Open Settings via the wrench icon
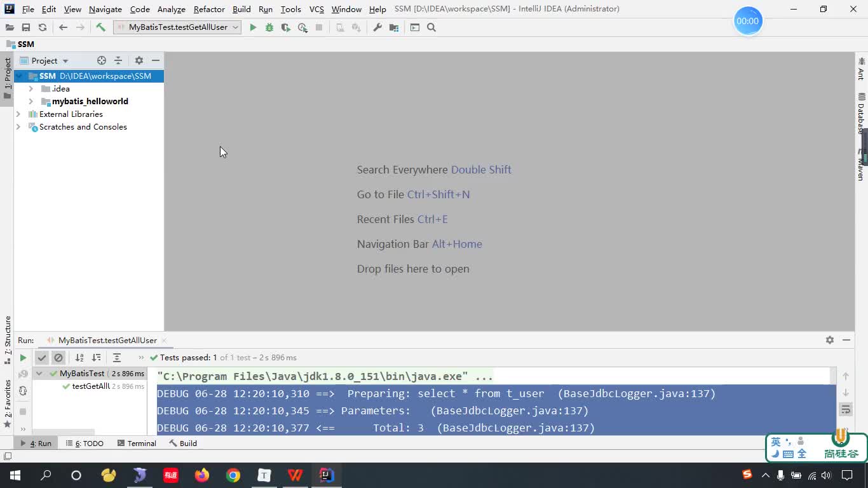Image resolution: width=868 pixels, height=488 pixels. [x=377, y=27]
